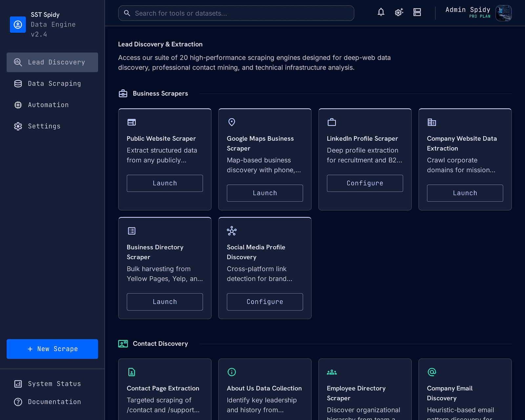Click the Google Maps Business Scraper title
525x420 pixels.
click(x=260, y=144)
